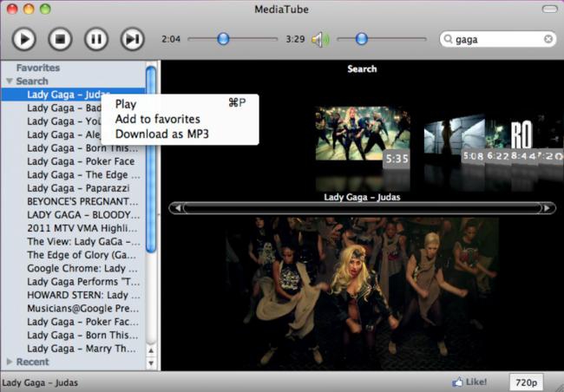Skip to the next track
The height and width of the screenshot is (392, 564).
click(x=133, y=39)
